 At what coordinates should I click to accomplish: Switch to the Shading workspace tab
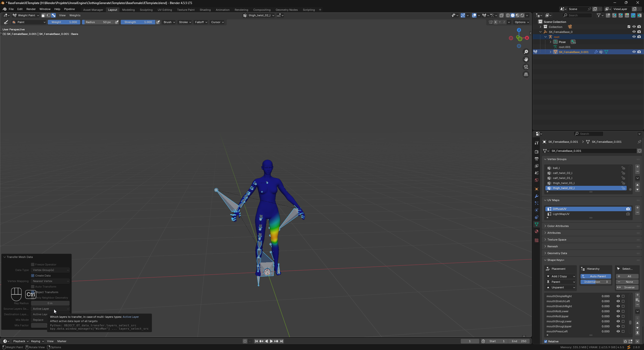coord(205,10)
